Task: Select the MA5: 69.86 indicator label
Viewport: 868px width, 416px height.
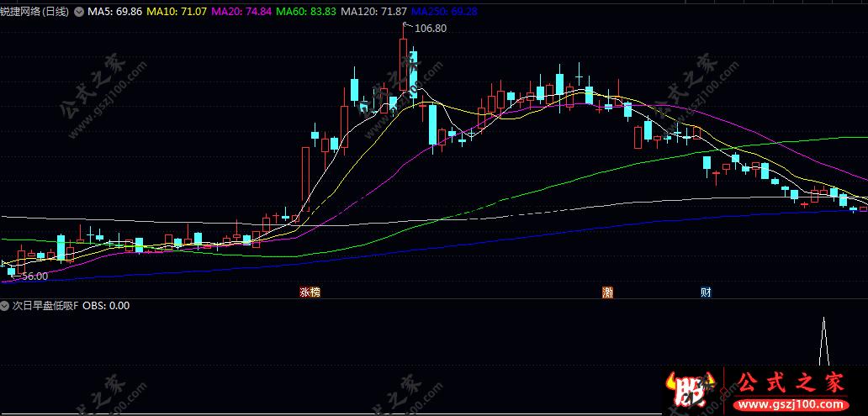Action: point(114,11)
